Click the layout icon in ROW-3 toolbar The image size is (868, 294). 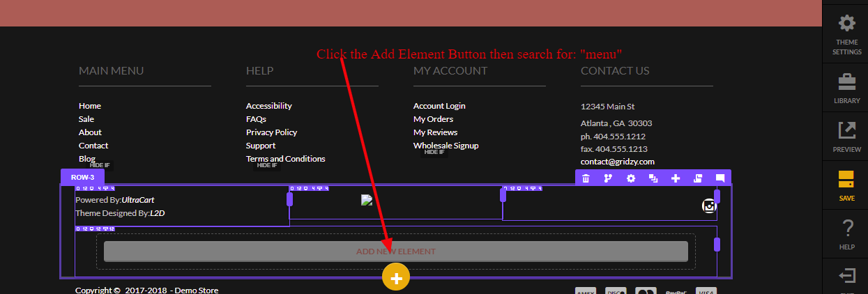point(698,178)
